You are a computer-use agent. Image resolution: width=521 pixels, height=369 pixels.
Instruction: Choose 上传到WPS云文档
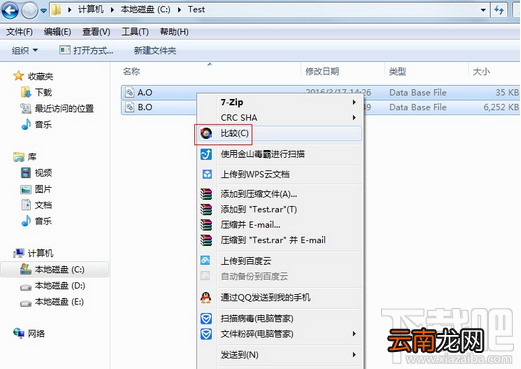[x=255, y=174]
